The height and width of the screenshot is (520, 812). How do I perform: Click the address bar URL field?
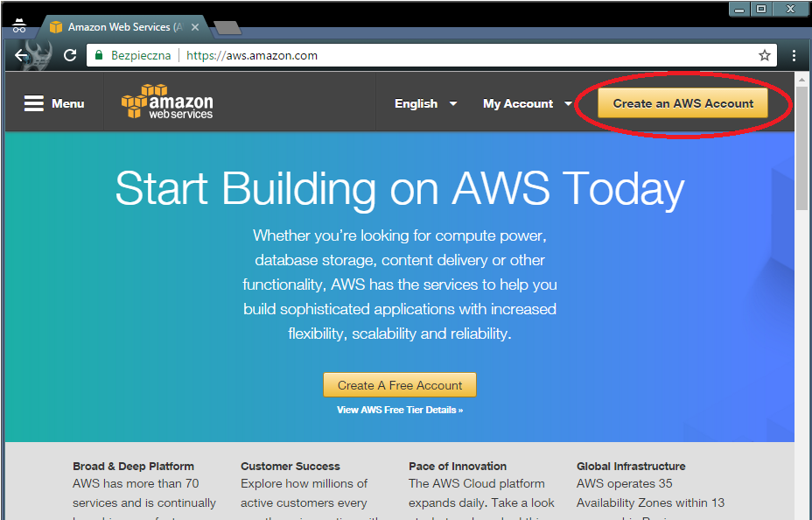[x=437, y=55]
